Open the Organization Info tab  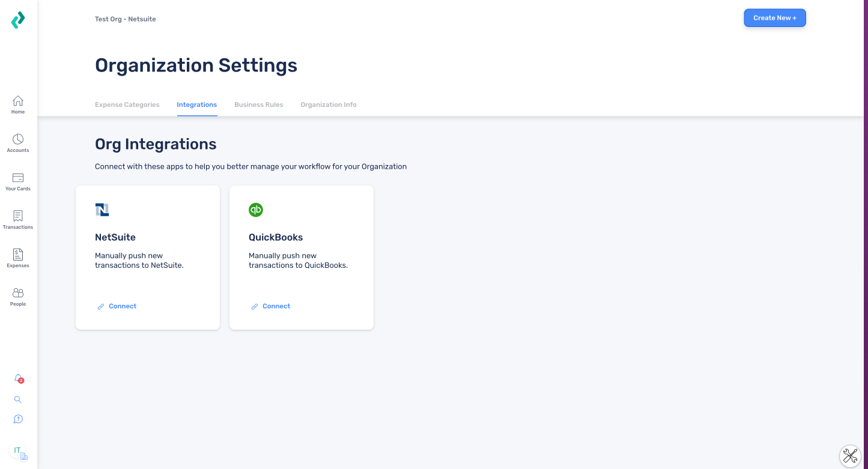[329, 104]
